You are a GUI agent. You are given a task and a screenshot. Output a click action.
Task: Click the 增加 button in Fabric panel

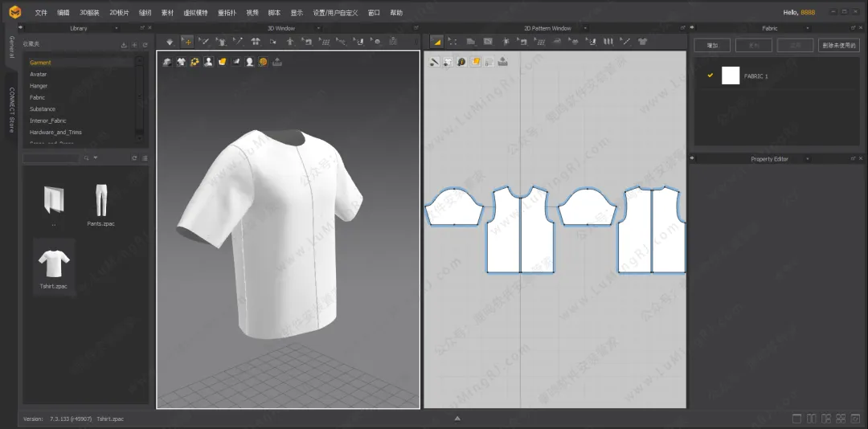point(711,46)
